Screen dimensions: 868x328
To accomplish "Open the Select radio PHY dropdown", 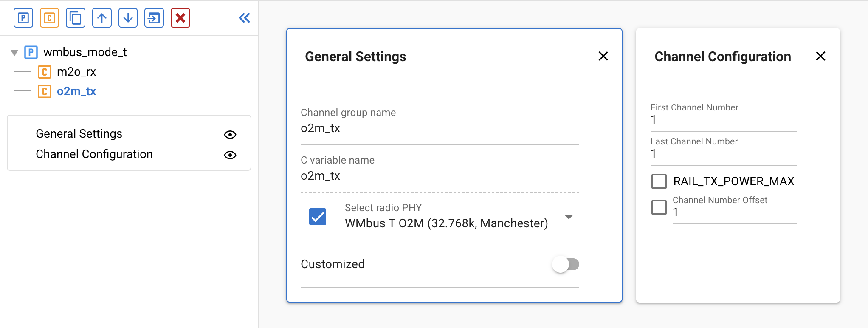I will (462, 223).
